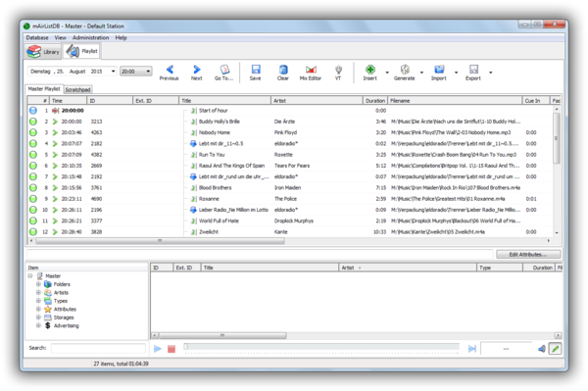
Task: Switch to the Playlist view
Action: click(82, 51)
